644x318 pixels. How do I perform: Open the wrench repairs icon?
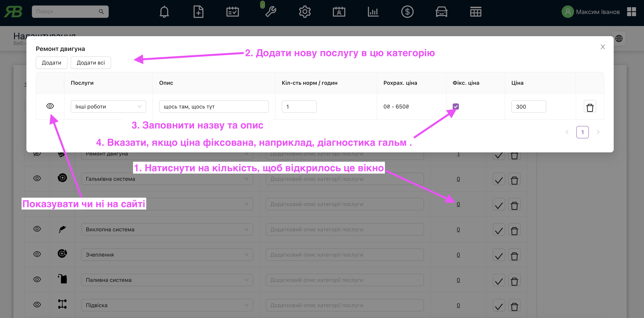click(271, 12)
